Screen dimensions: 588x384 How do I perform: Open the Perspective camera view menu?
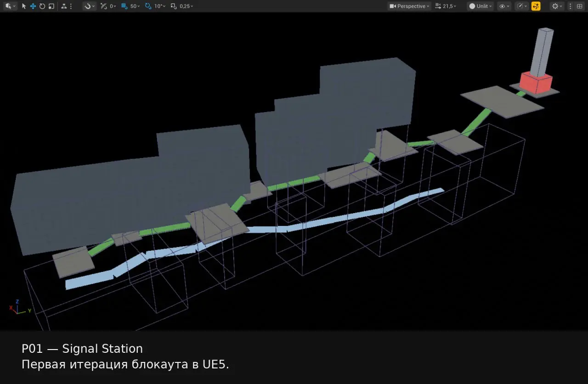coord(409,6)
